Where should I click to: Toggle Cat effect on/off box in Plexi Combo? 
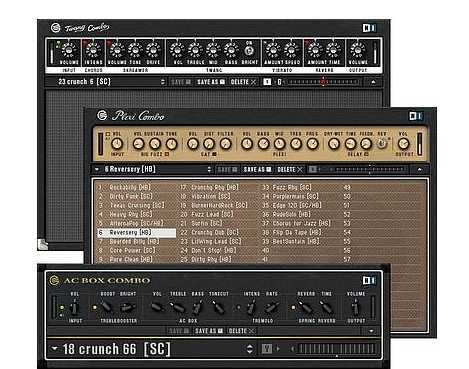coord(214,154)
